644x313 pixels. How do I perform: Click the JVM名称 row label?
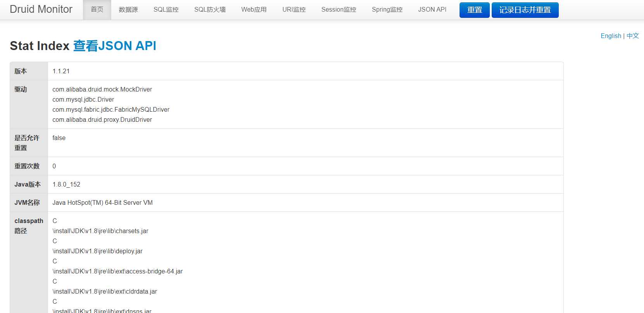click(x=27, y=202)
